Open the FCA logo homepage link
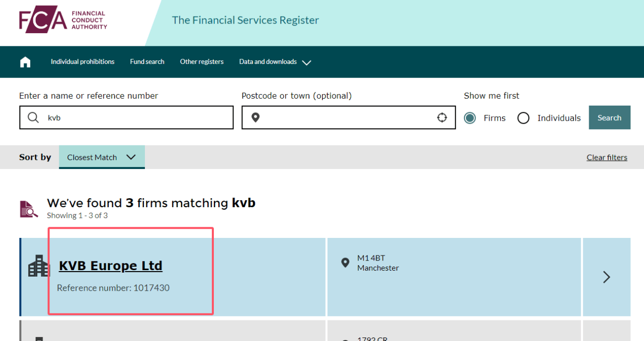 click(x=63, y=21)
